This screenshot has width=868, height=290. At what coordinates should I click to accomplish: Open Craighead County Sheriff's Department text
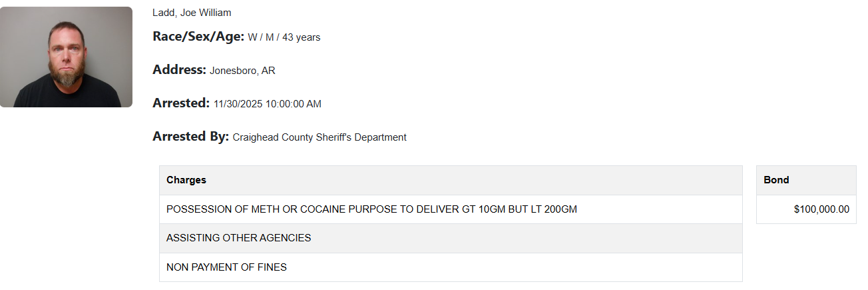tap(320, 137)
